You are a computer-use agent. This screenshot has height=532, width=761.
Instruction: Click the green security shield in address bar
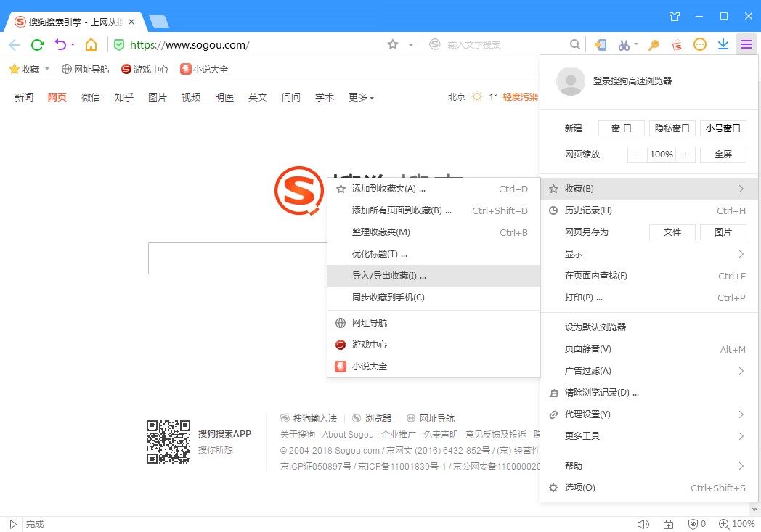[119, 45]
